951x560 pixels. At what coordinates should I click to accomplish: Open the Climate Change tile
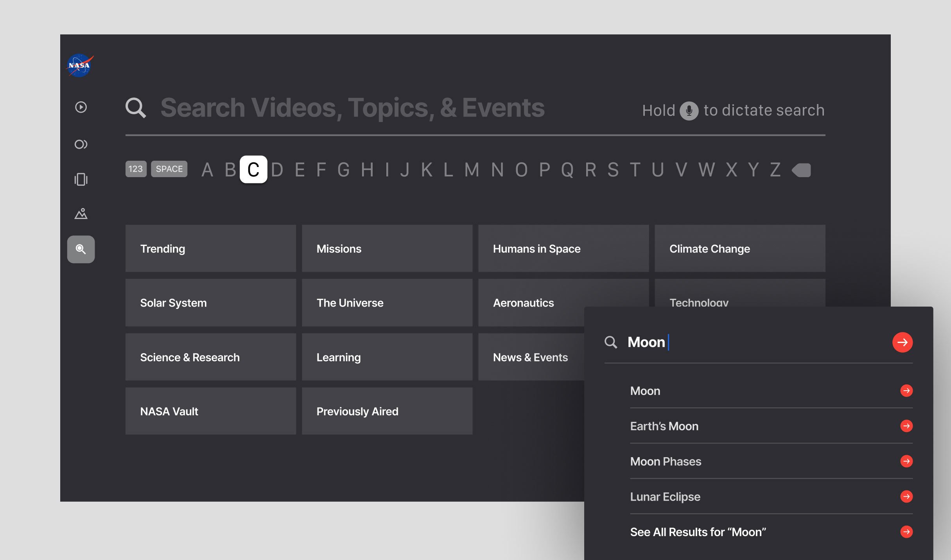(740, 248)
